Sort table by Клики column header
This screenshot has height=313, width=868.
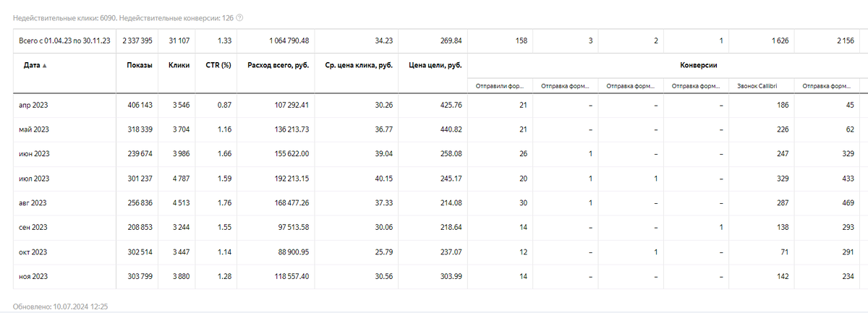(179, 65)
